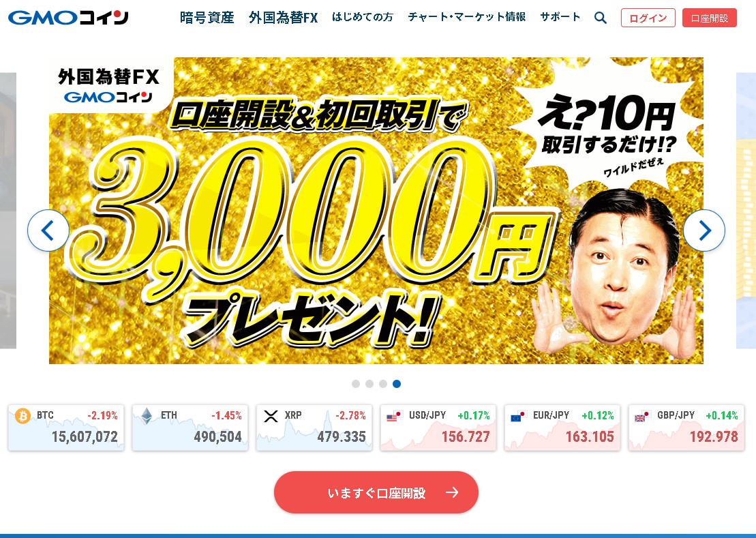Select the first carousel dot
This screenshot has height=538, width=756.
click(356, 384)
